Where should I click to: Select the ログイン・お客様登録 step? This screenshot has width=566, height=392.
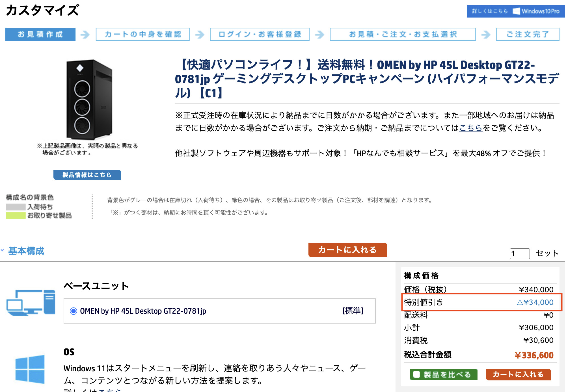260,34
